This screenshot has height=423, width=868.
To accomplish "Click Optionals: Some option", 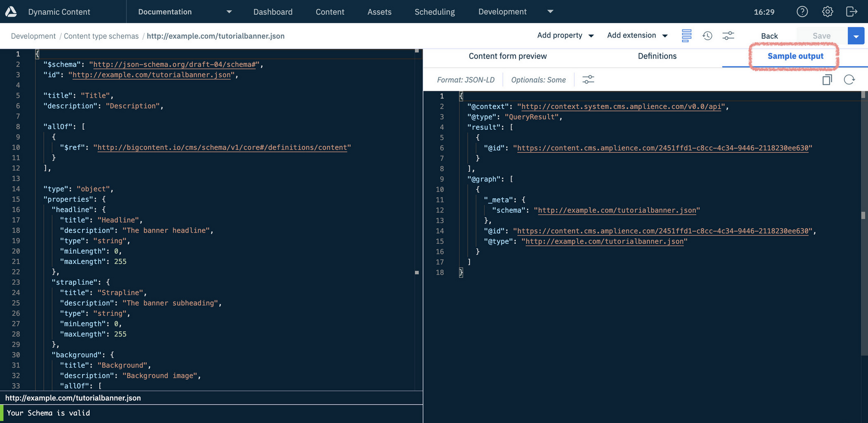I will click(538, 79).
